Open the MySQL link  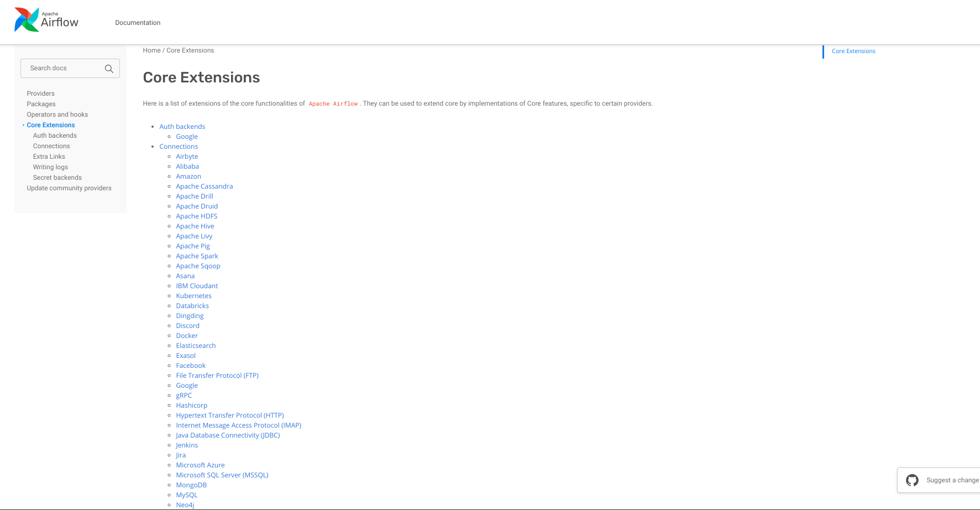tap(187, 495)
